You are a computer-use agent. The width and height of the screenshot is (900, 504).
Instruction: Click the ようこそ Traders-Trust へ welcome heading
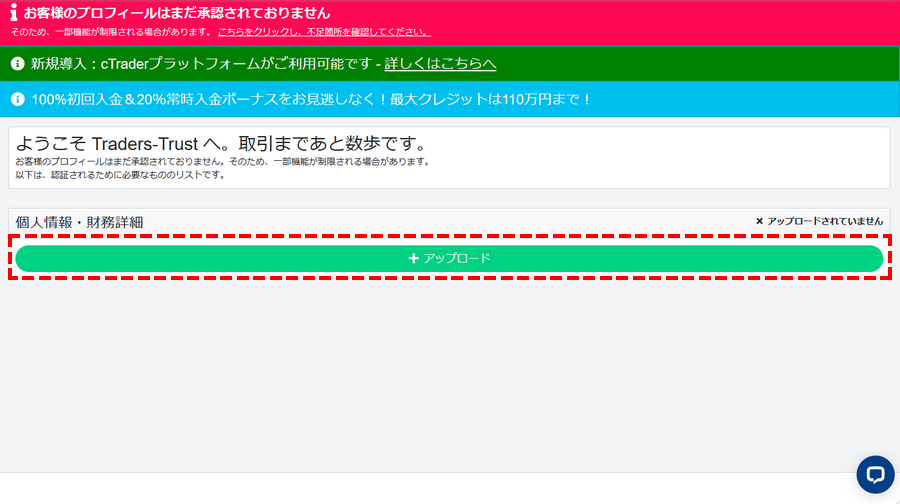click(220, 144)
